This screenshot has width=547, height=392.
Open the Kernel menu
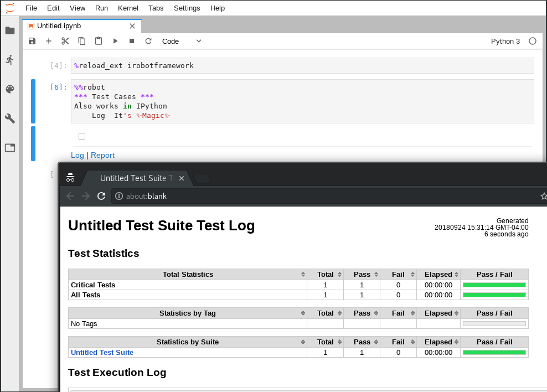point(128,8)
